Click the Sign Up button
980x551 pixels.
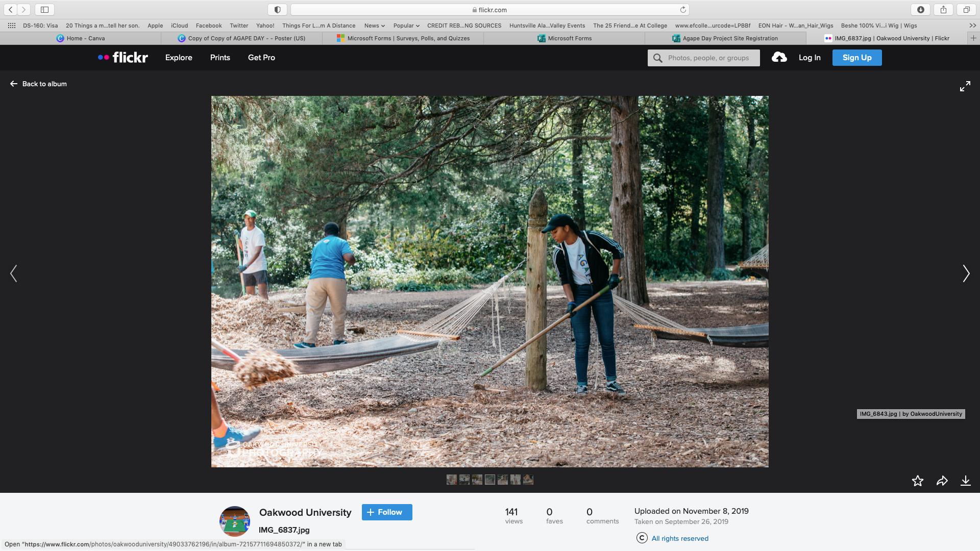856,58
